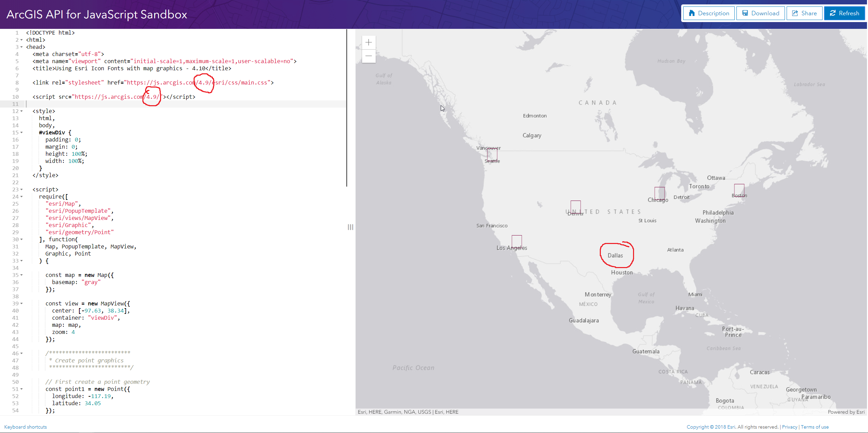Share the sandbox sample

tap(804, 13)
